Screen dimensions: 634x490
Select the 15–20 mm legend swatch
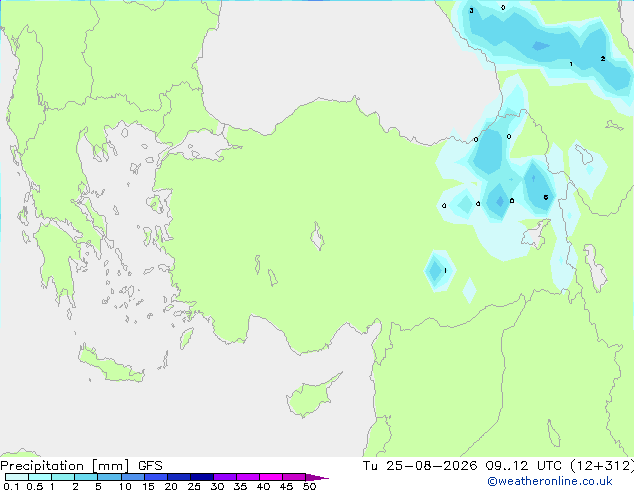[155, 477]
